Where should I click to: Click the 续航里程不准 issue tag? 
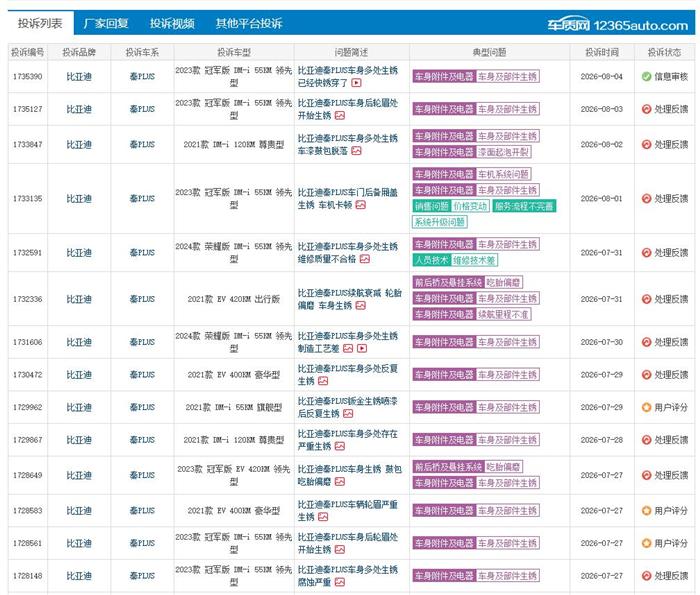pos(503,315)
